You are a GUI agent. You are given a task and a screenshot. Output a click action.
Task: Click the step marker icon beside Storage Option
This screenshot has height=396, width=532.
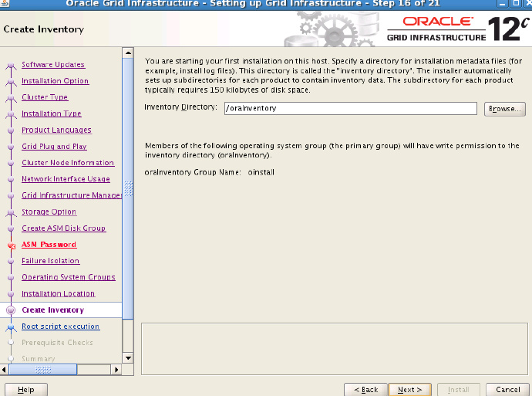(x=11, y=213)
